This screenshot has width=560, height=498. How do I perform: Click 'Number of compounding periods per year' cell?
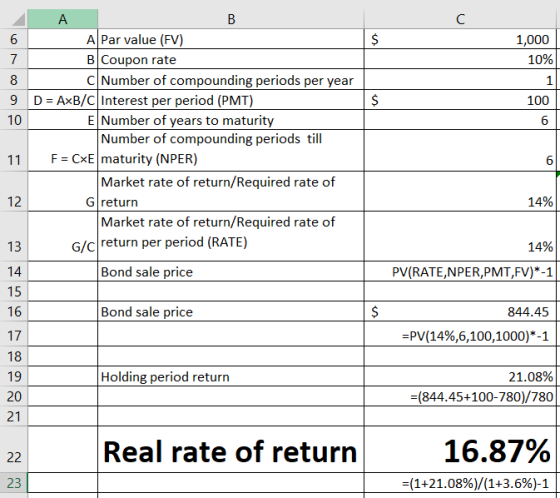tap(231, 80)
